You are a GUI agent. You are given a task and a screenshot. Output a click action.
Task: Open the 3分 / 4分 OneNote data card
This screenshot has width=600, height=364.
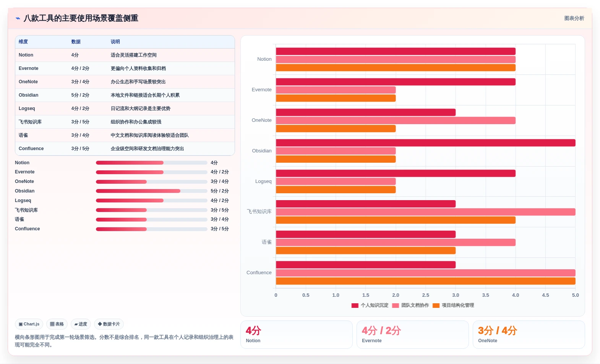tap(529, 335)
